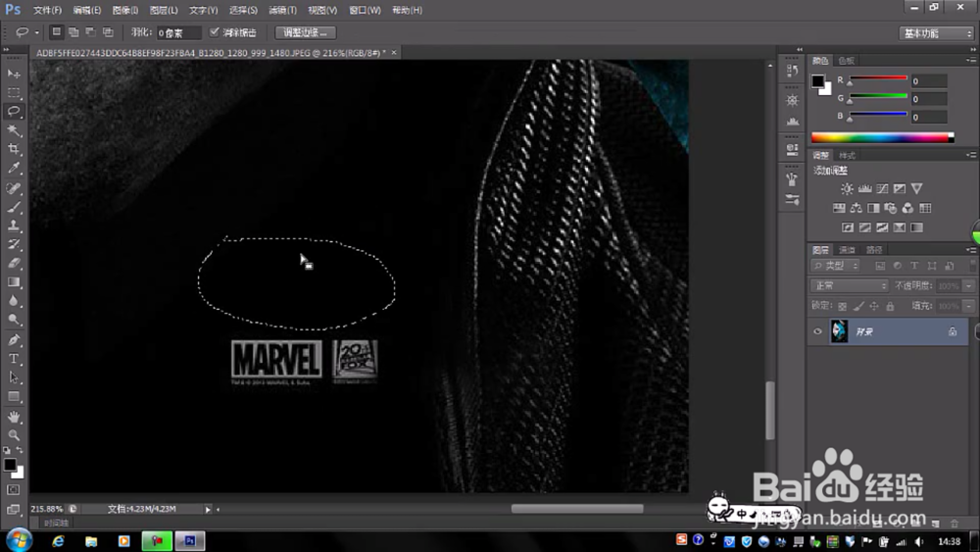This screenshot has height=552, width=980.
Task: Select the Eyedropper tool
Action: (x=14, y=168)
